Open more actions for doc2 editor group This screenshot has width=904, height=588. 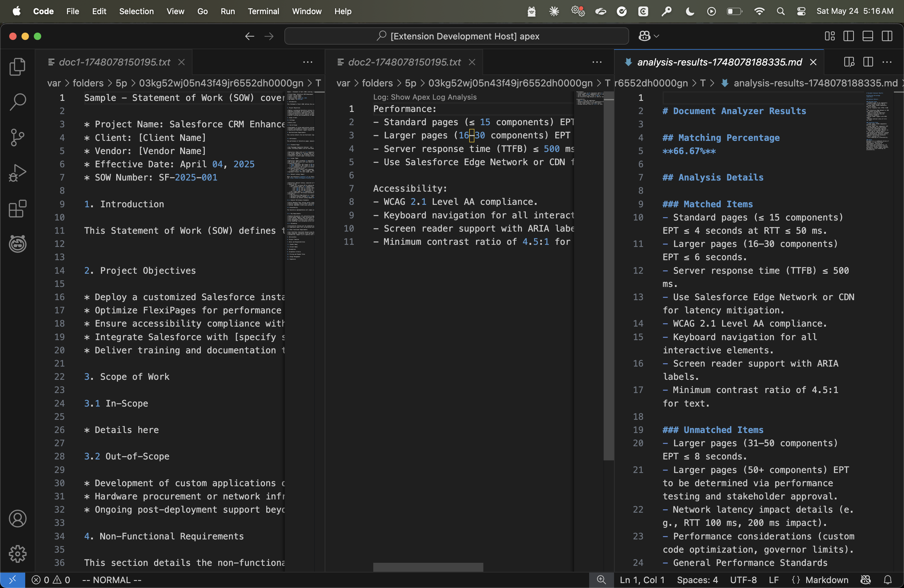click(x=597, y=62)
